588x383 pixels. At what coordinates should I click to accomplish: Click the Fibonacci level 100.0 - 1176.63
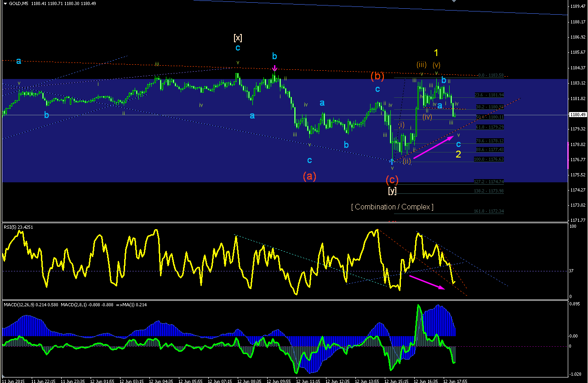click(489, 159)
